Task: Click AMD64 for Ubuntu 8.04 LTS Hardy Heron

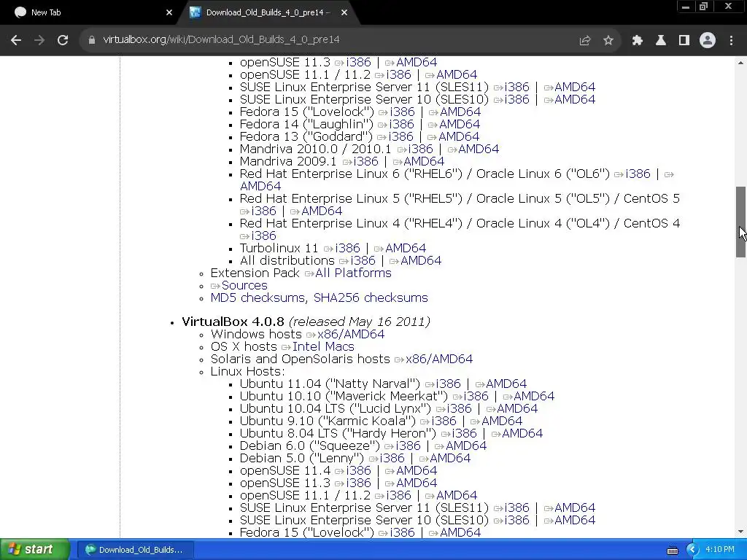Action: 522,433
